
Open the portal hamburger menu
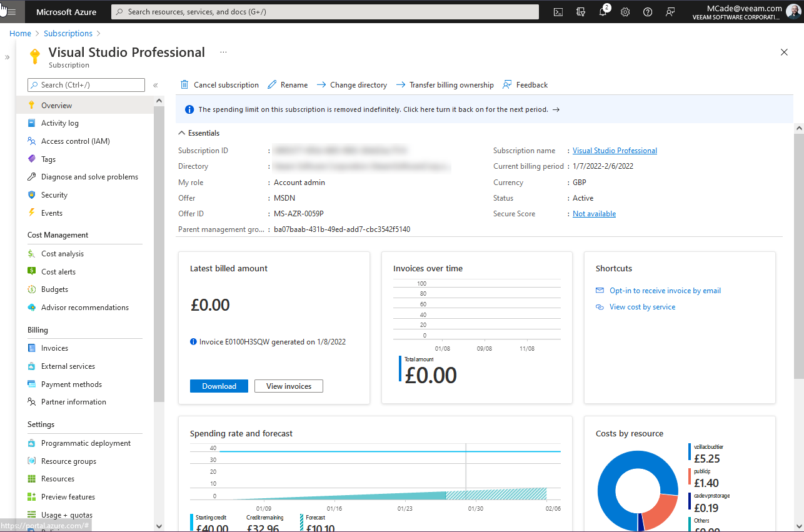pyautogui.click(x=11, y=12)
